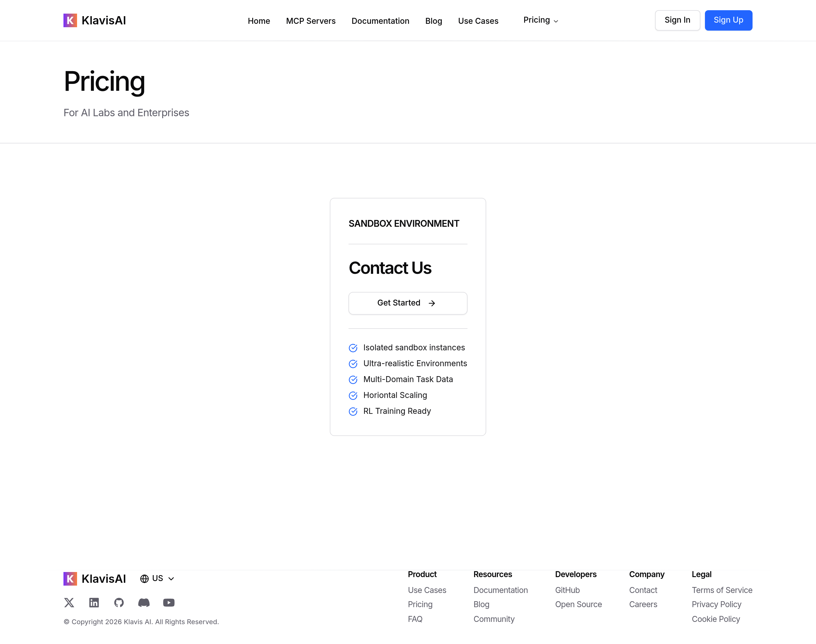This screenshot has width=816, height=644.
Task: Open the FAQ link in footer
Action: (x=415, y=619)
